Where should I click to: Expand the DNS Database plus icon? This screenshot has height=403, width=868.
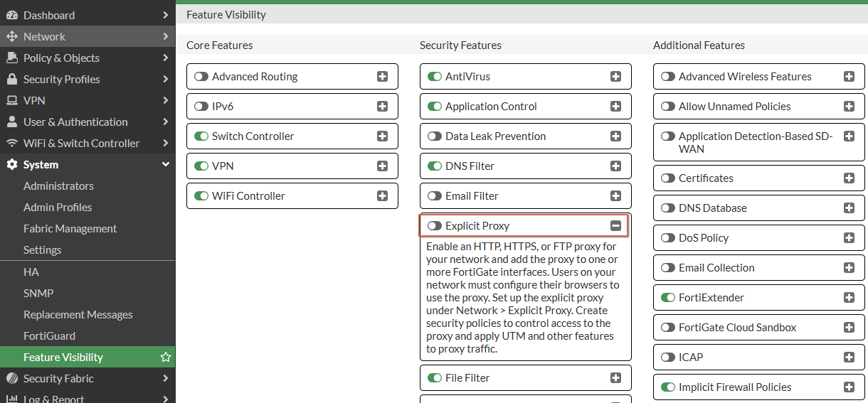[x=849, y=208]
